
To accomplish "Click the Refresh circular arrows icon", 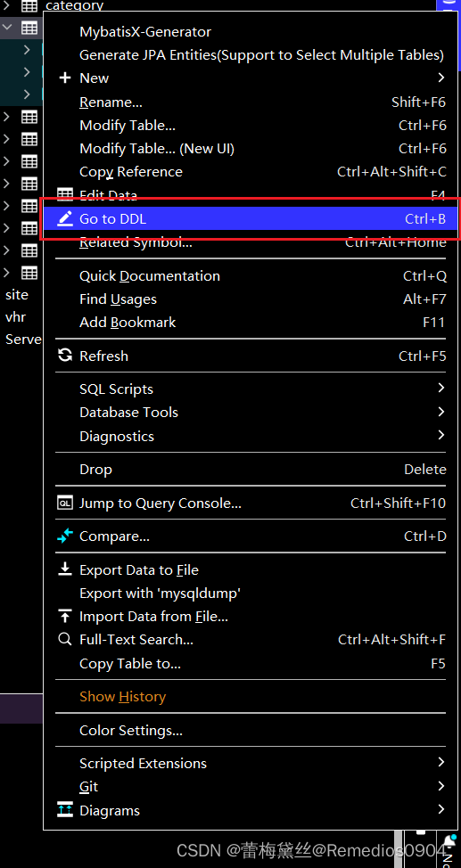I will point(65,356).
